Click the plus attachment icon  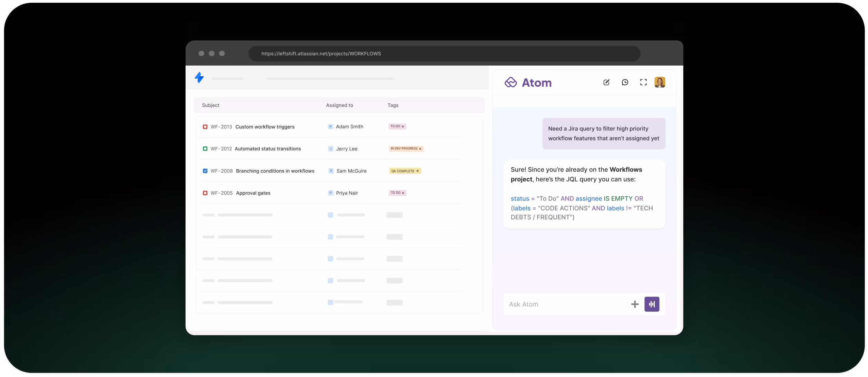point(635,304)
